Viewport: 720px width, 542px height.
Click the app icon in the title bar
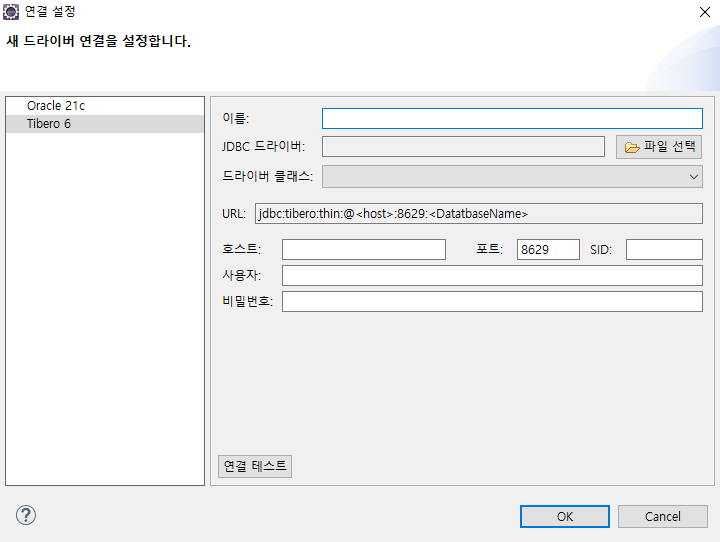pos(11,11)
